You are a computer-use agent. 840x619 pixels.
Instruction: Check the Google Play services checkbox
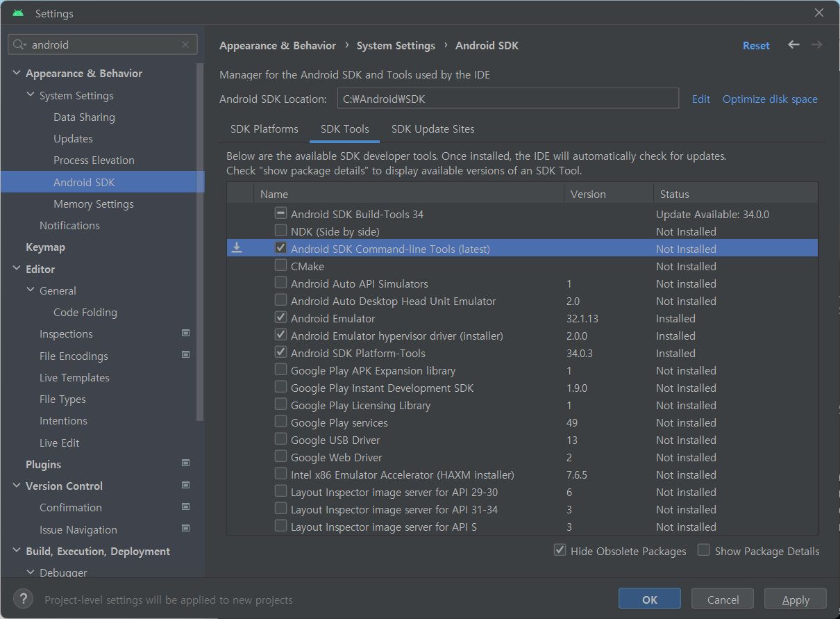coord(280,422)
